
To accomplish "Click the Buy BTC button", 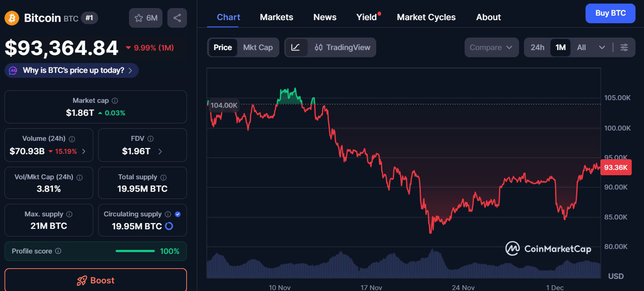I will tap(610, 13).
